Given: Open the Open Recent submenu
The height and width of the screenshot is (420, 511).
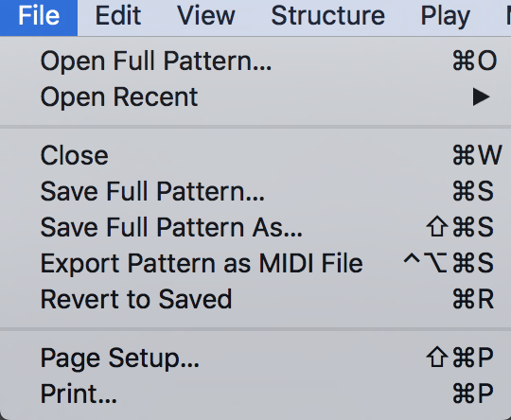Looking at the screenshot, I should click(255, 97).
